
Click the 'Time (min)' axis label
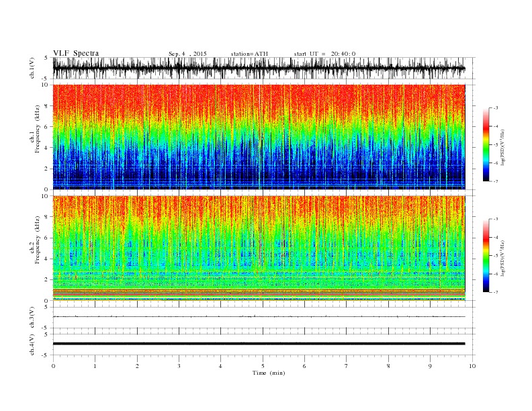(x=269, y=373)
